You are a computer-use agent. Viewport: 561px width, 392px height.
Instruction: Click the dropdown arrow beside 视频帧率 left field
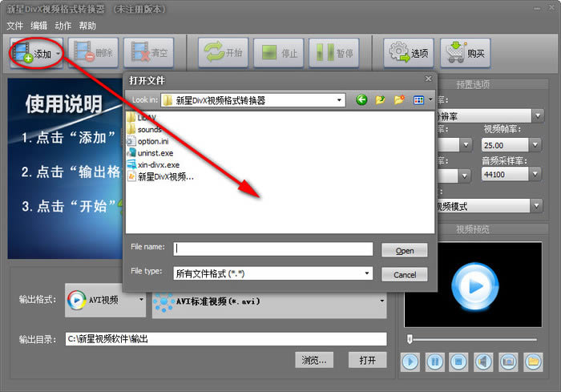pos(466,145)
